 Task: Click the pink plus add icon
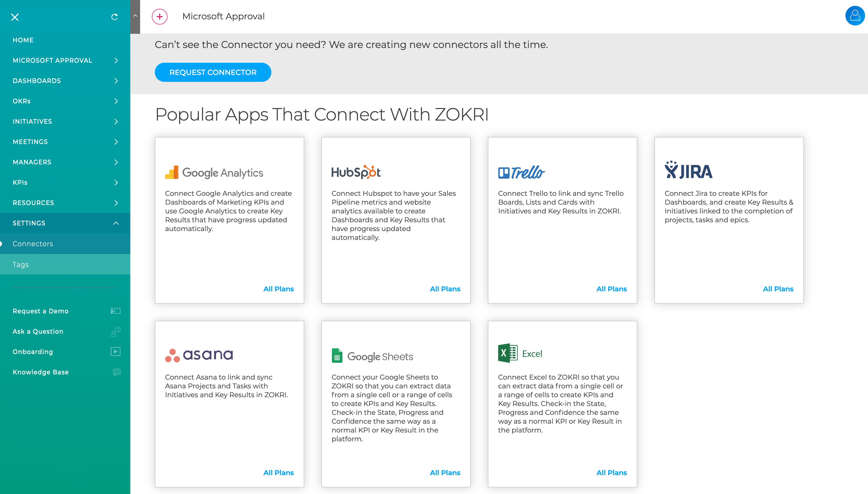[160, 17]
